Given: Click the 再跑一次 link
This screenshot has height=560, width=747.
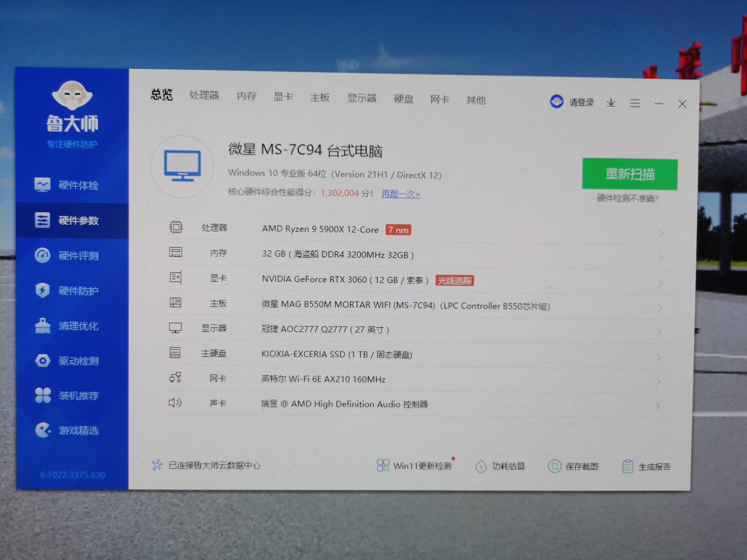Looking at the screenshot, I should point(401,194).
